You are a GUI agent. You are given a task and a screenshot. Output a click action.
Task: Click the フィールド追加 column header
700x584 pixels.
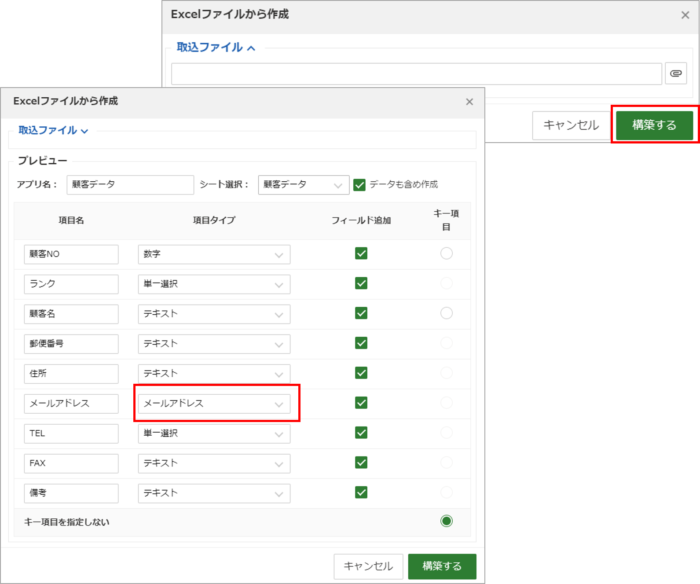point(361,220)
